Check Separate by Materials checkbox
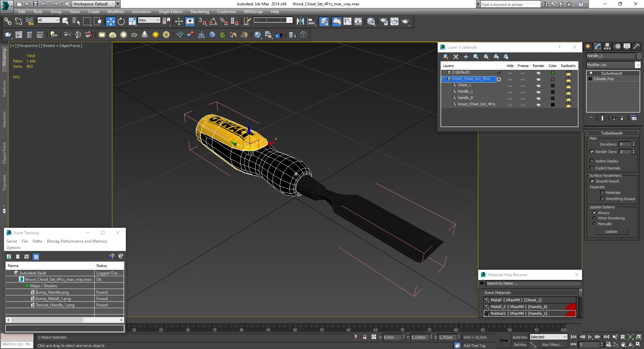Screen dimensions: 644x349 [x=602, y=193]
